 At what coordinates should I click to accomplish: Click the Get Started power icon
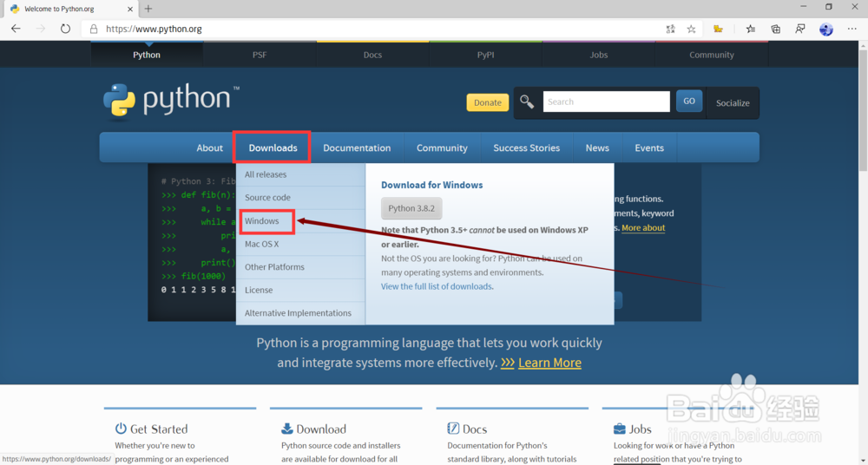coord(121,429)
